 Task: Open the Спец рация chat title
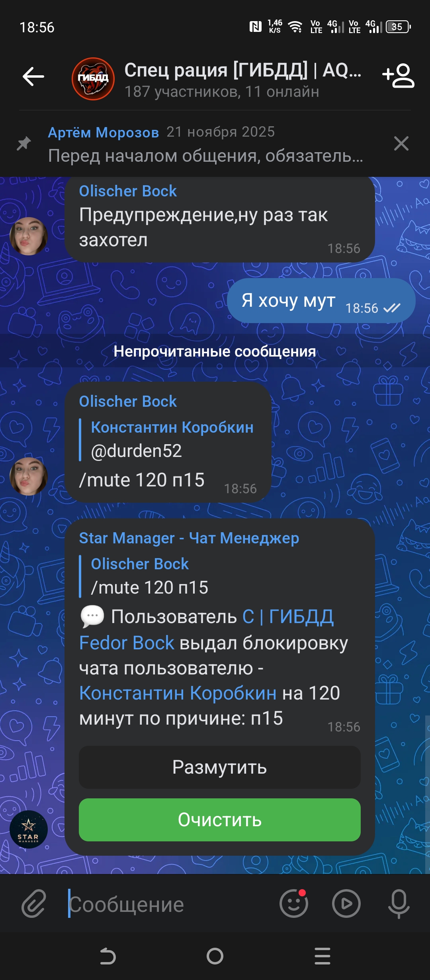(x=243, y=70)
